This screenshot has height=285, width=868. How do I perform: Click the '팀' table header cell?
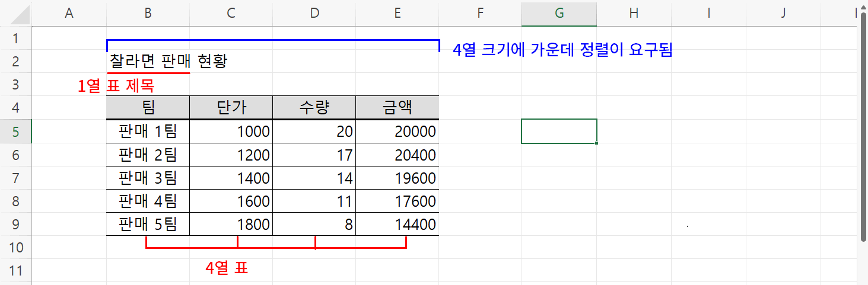click(x=148, y=108)
